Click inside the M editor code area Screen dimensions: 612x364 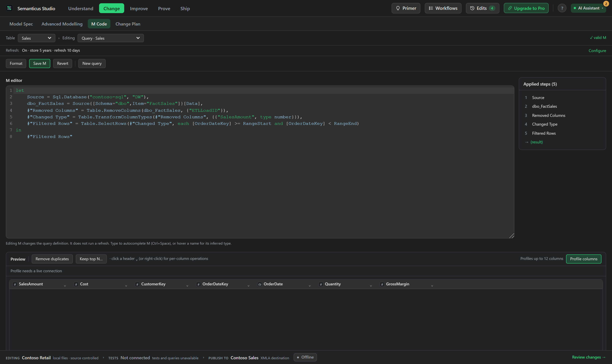coord(260,162)
